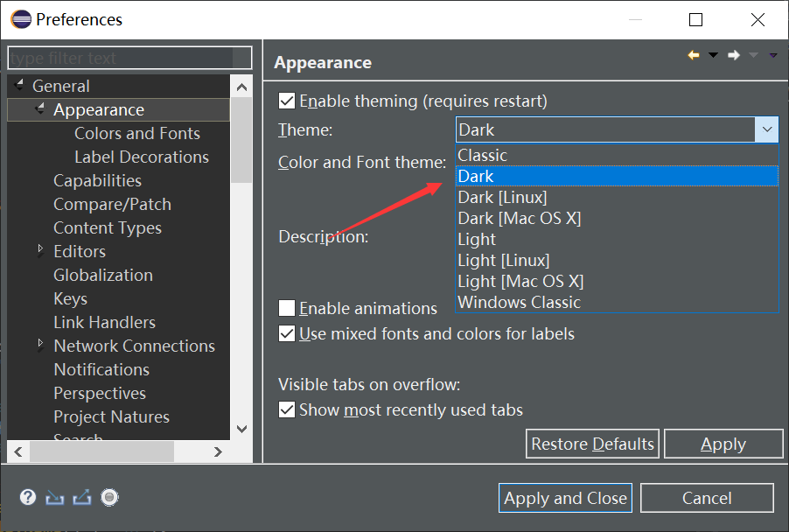This screenshot has width=789, height=532.
Task: Select Capabilities in the tree
Action: point(98,181)
